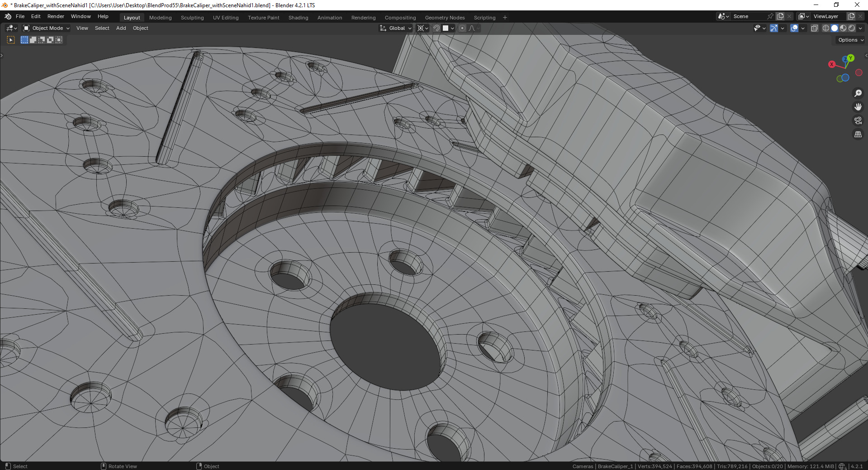Click the snap element white square icon
The width and height of the screenshot is (868, 470).
(446, 28)
